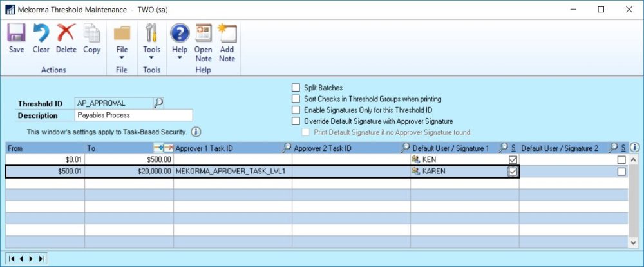Select the $20,000.00 To cell
Screen dimensions: 644x267
coord(129,172)
